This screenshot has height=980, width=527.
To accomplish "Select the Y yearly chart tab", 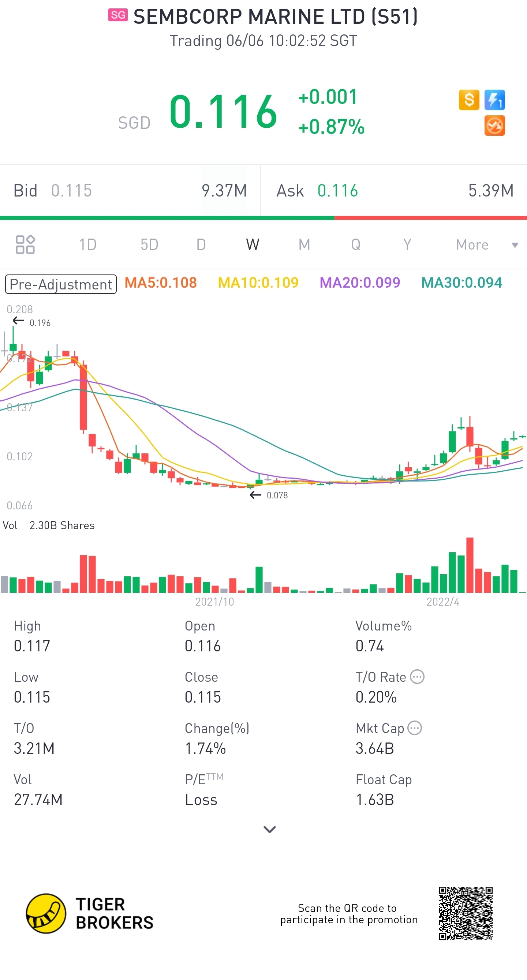I will tap(407, 244).
